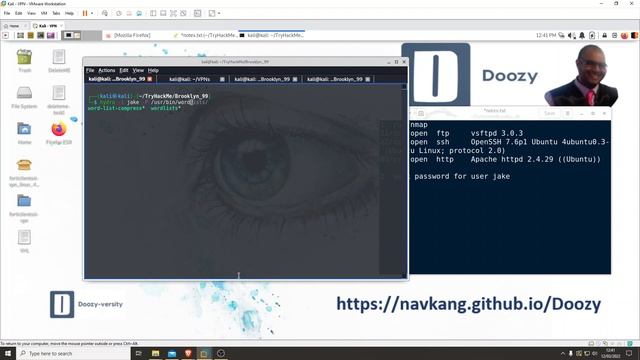The width and height of the screenshot is (640, 360).
Task: Open the terminal Edit menu
Action: (124, 70)
